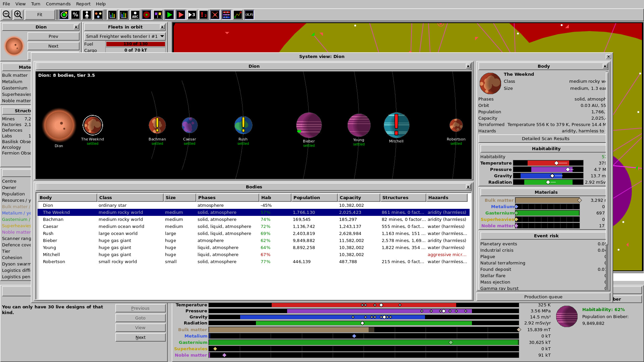The height and width of the screenshot is (362, 644).
Task: Toggle the three colored dots icon
Action: click(x=98, y=15)
